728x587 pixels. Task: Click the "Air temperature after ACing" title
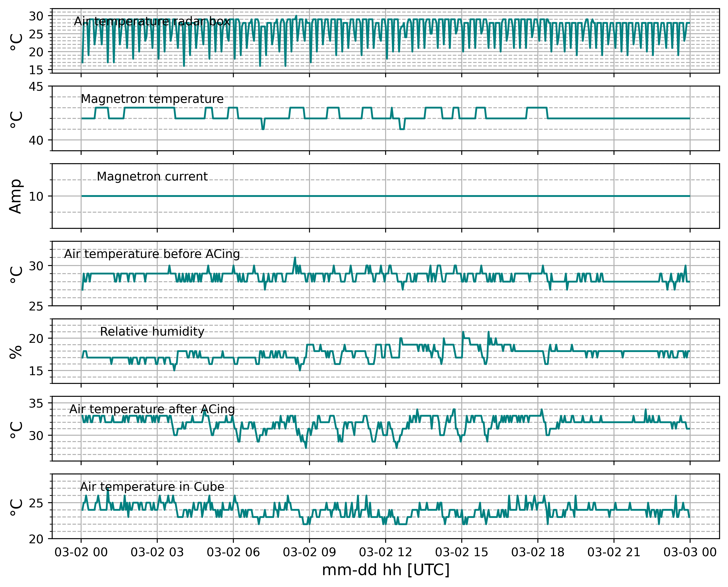152,409
